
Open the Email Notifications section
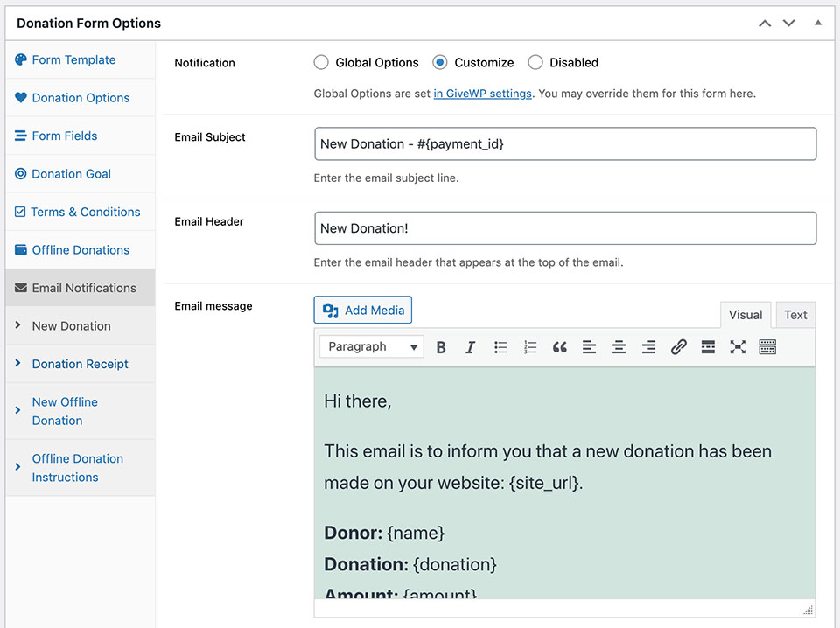click(x=80, y=288)
